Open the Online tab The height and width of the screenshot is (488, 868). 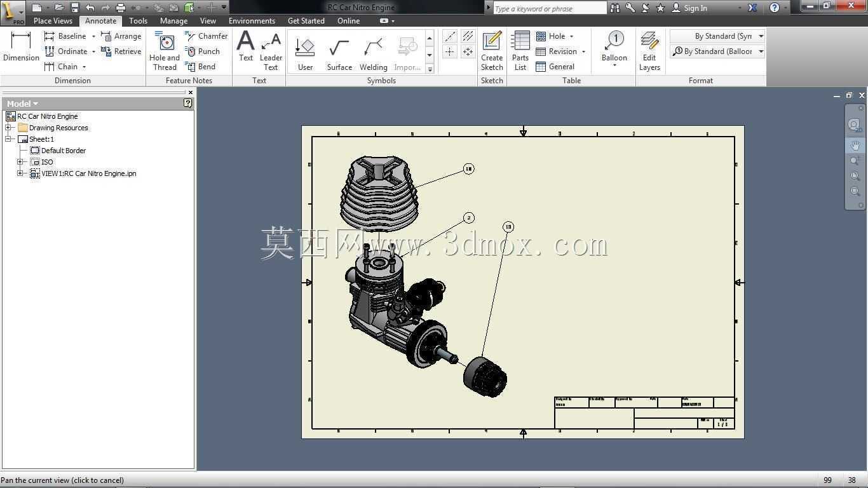pos(348,21)
